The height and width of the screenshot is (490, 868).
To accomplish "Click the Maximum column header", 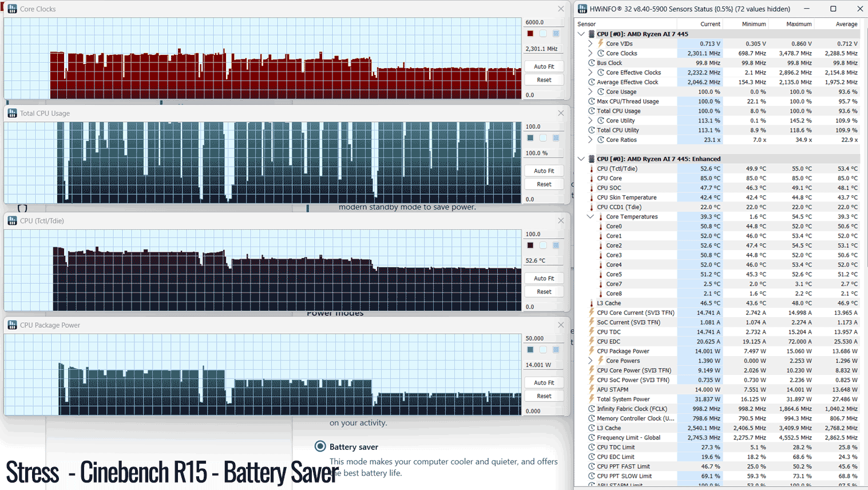I will (x=799, y=24).
